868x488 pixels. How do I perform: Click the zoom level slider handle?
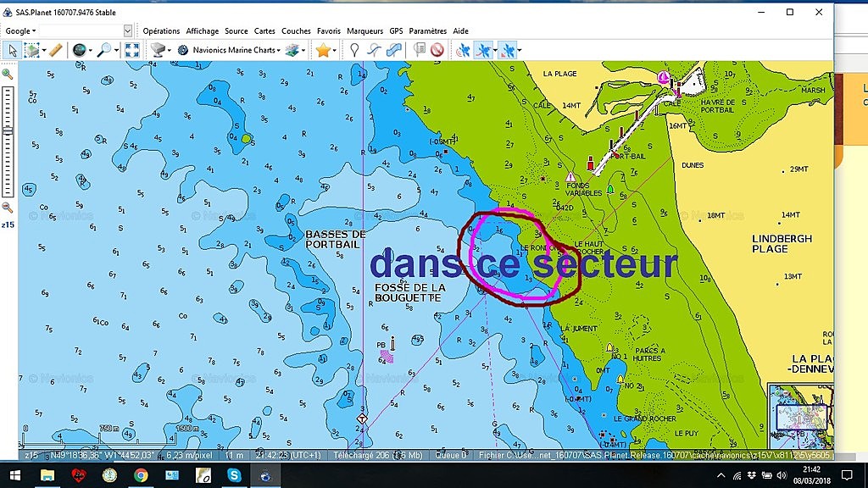pyautogui.click(x=7, y=130)
